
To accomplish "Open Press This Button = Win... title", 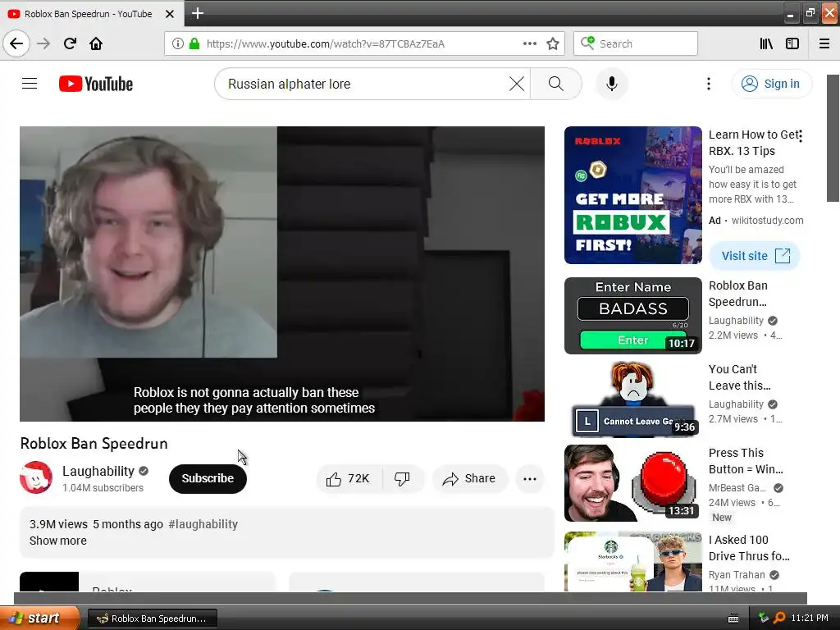I will pyautogui.click(x=746, y=461).
